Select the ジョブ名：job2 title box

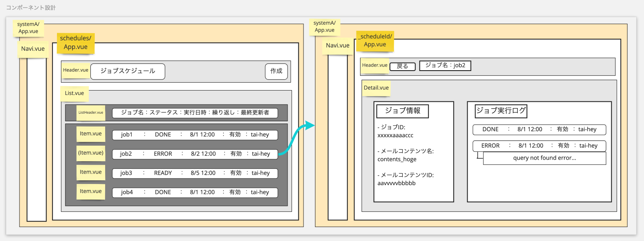pos(445,65)
